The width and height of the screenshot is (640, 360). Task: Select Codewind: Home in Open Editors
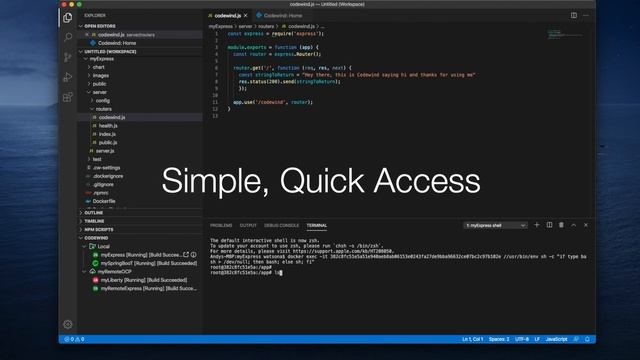(117, 43)
